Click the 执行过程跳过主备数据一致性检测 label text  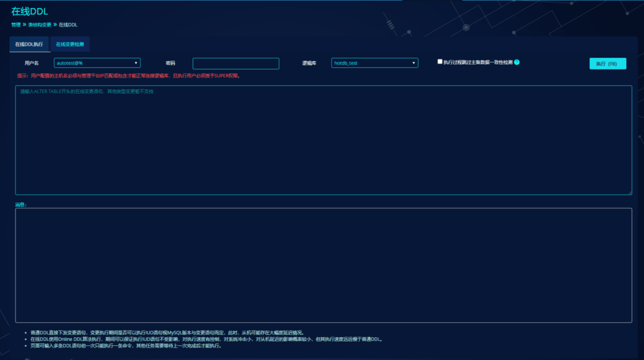click(x=478, y=62)
